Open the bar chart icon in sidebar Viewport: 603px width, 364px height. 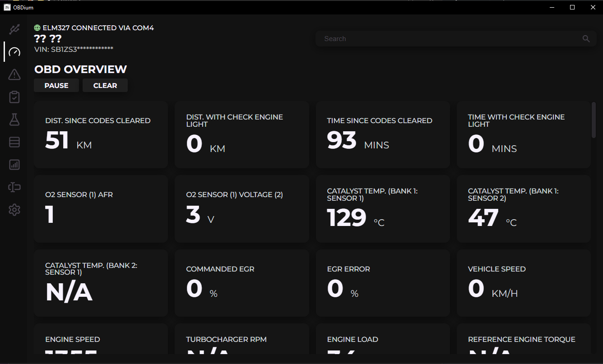(14, 165)
